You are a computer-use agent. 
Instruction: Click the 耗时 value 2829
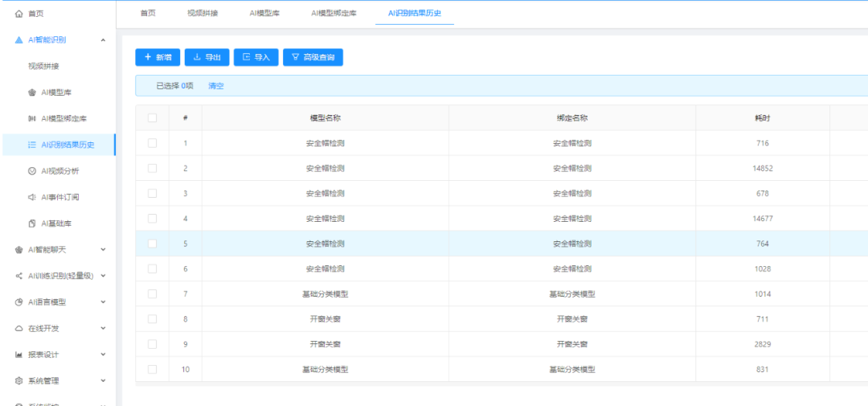(x=762, y=345)
